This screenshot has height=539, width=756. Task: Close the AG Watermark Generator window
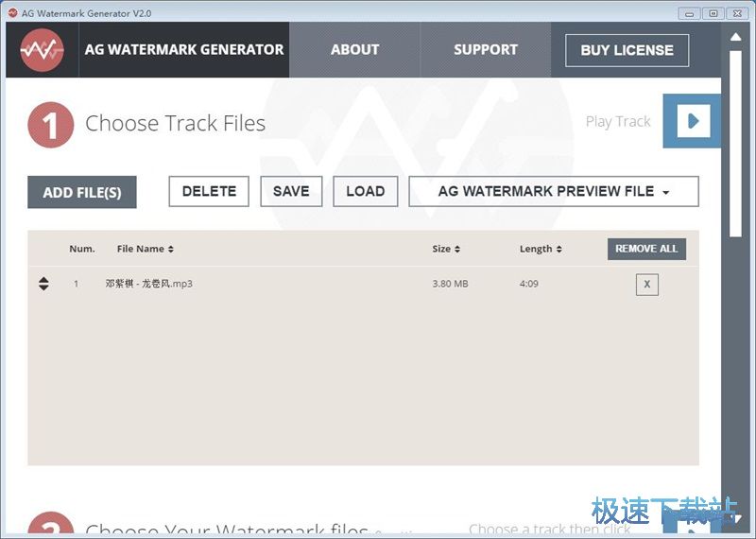pos(737,13)
